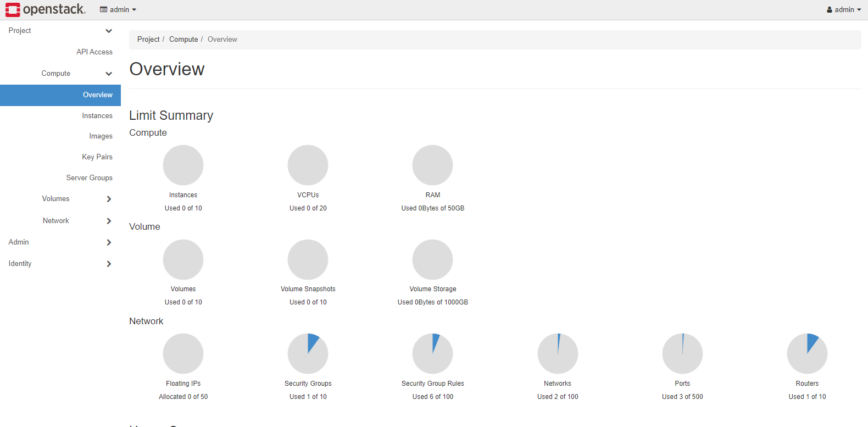Click the Floating IPs pie chart

point(183,353)
